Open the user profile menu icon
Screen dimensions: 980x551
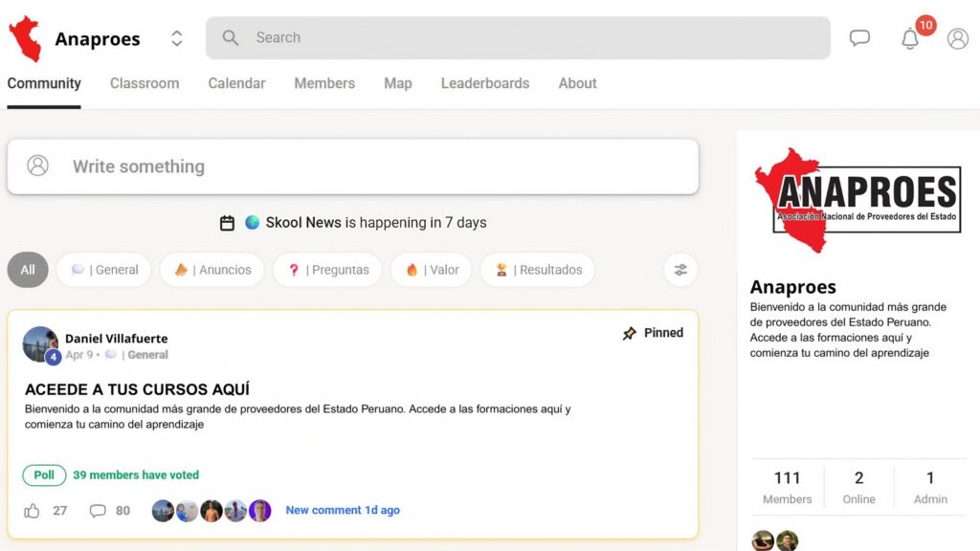click(x=957, y=38)
